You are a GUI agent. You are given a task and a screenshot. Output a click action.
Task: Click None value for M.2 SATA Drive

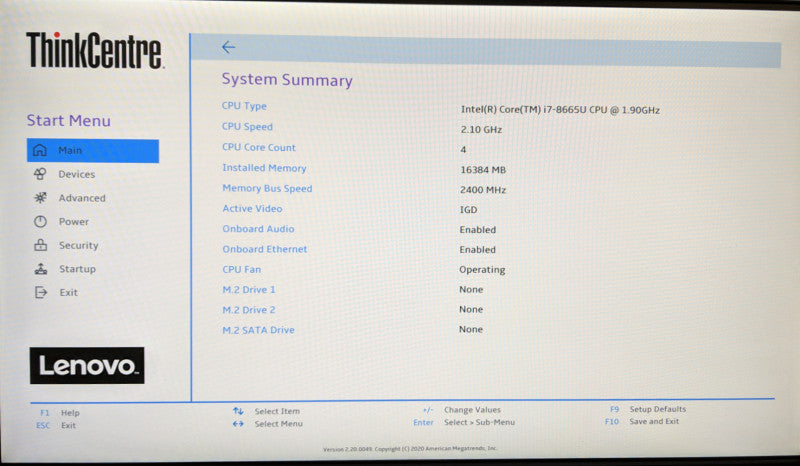471,329
